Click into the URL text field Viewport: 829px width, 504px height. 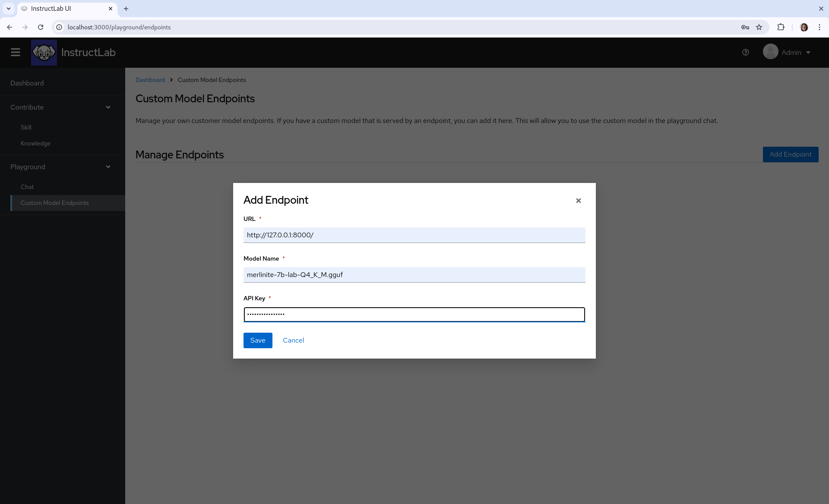[x=414, y=235]
